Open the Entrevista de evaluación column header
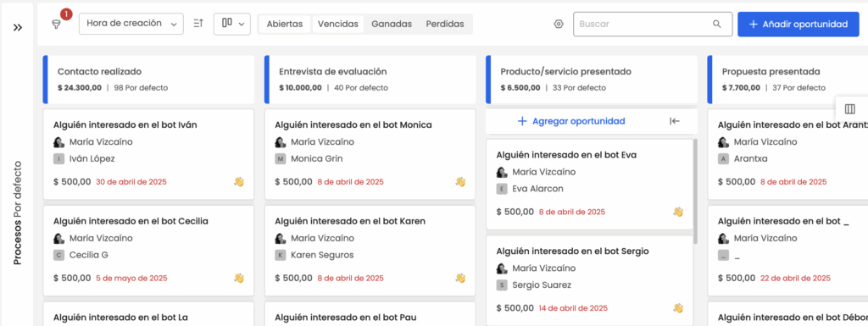This screenshot has width=868, height=326. tap(370, 80)
